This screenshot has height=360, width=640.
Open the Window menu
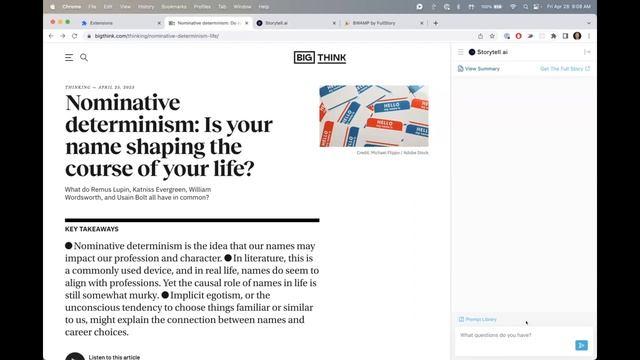point(242,7)
